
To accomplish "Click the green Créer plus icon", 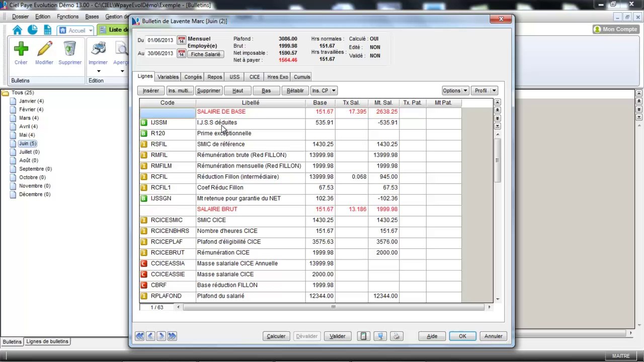I will [21, 49].
